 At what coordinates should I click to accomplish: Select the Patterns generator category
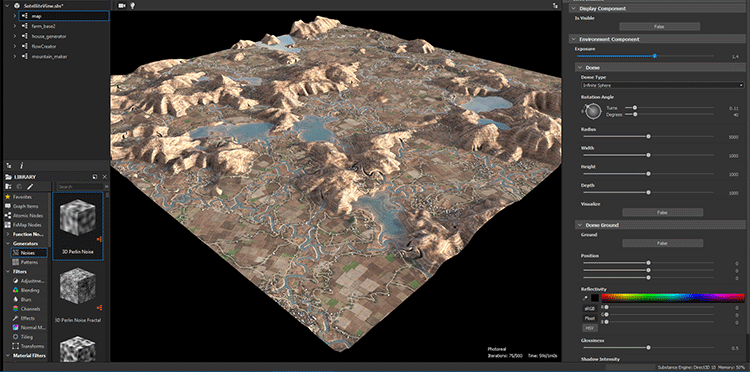click(29, 262)
